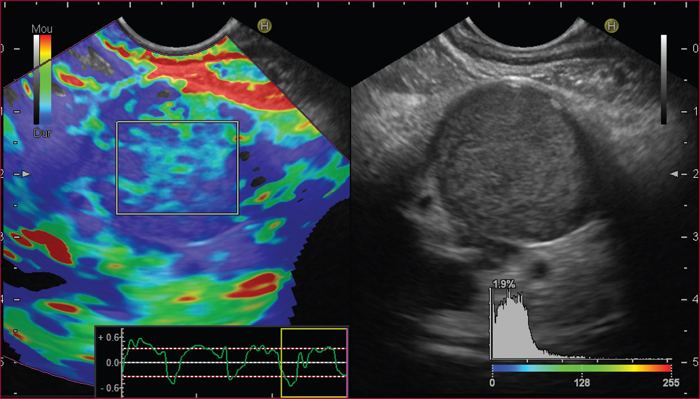This screenshot has width=700, height=399.
Task: Click the H marker on elastography panel
Action: pos(265,26)
